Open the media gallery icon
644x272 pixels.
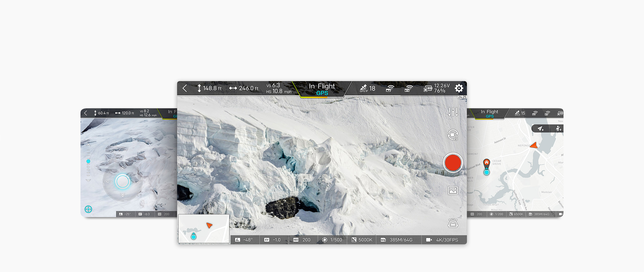[453, 190]
